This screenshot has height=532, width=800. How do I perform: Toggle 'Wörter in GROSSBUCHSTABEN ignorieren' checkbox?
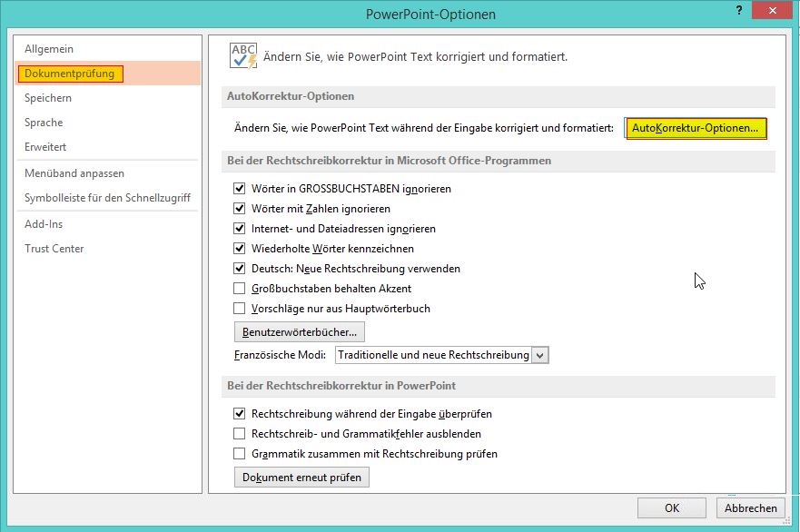tap(240, 189)
